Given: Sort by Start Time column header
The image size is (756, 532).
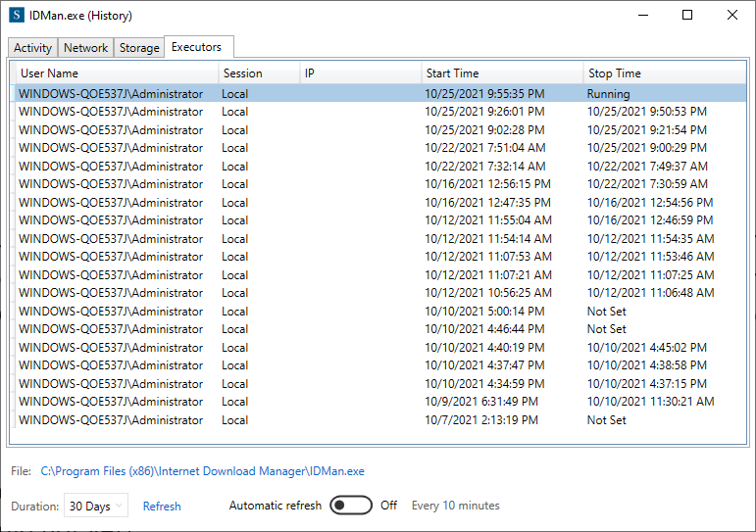Looking at the screenshot, I should [502, 73].
